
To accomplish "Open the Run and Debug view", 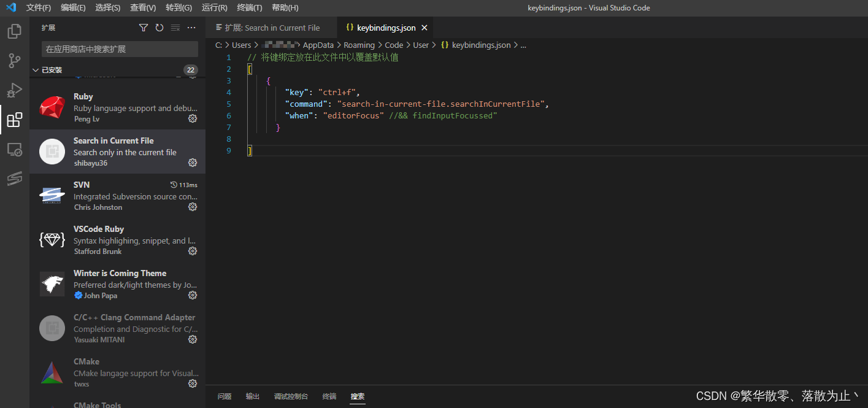I will click(x=15, y=90).
